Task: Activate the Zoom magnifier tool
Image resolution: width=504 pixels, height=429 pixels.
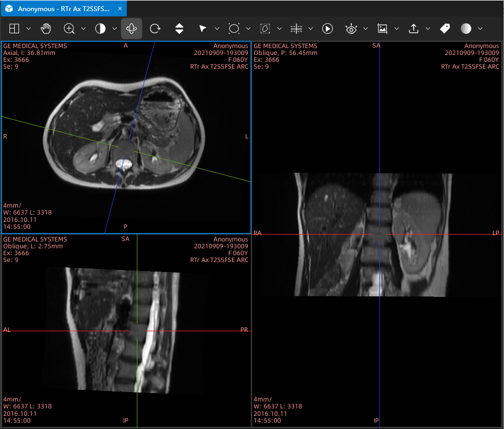Action: click(x=69, y=29)
